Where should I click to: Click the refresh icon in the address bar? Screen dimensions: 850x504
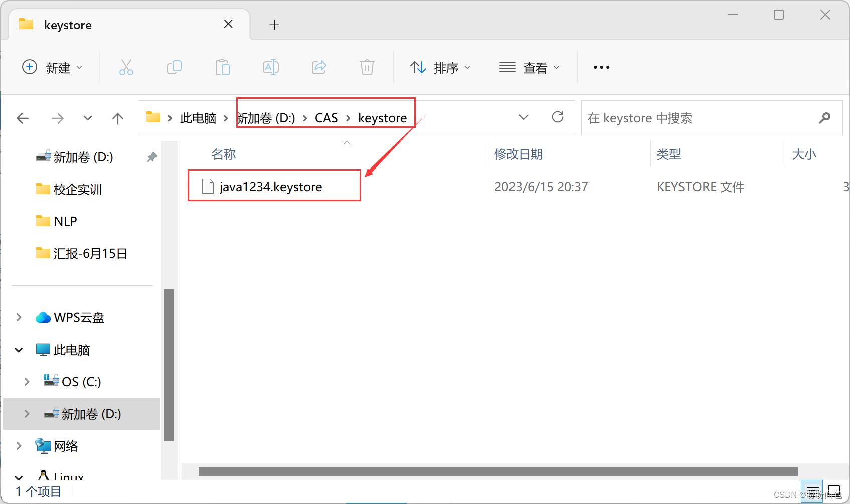558,117
